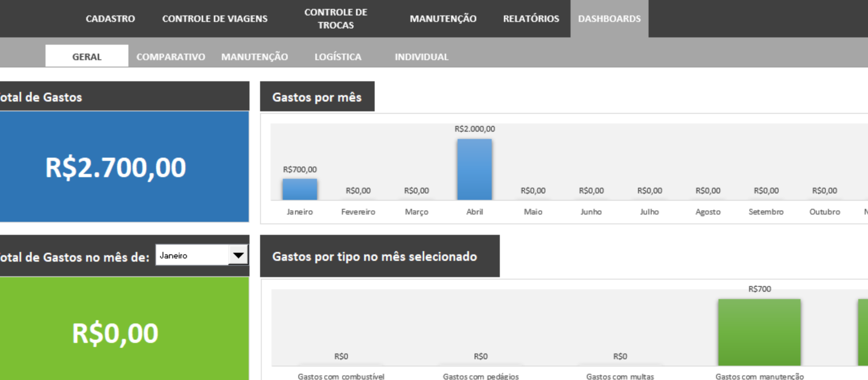The width and height of the screenshot is (868, 380).
Task: Expand the month dropdown arrow
Action: tap(238, 255)
